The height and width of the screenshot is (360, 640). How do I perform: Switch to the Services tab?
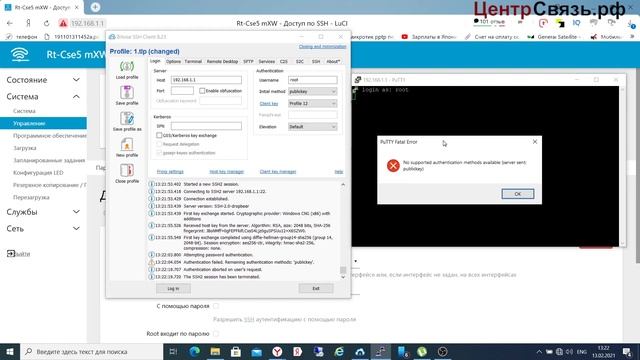click(267, 61)
